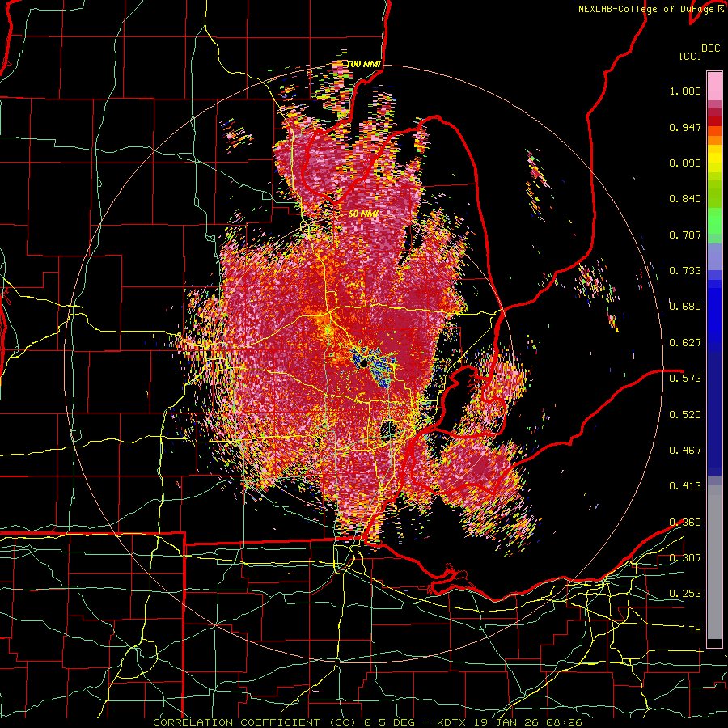Click the TH threshold label
The width and height of the screenshot is (728, 728).
tap(695, 630)
